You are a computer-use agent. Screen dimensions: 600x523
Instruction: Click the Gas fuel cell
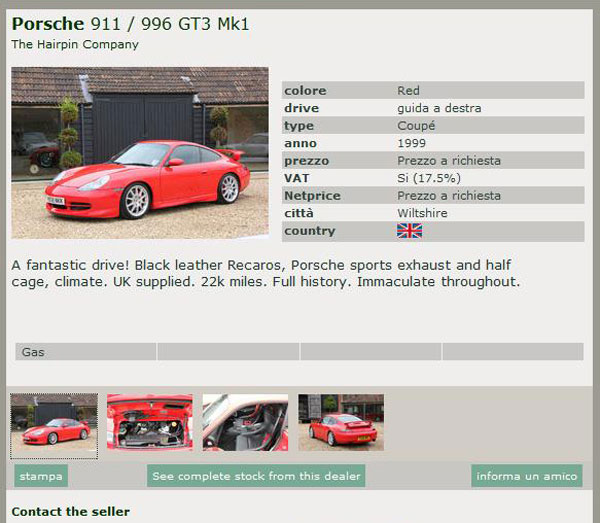click(x=86, y=352)
